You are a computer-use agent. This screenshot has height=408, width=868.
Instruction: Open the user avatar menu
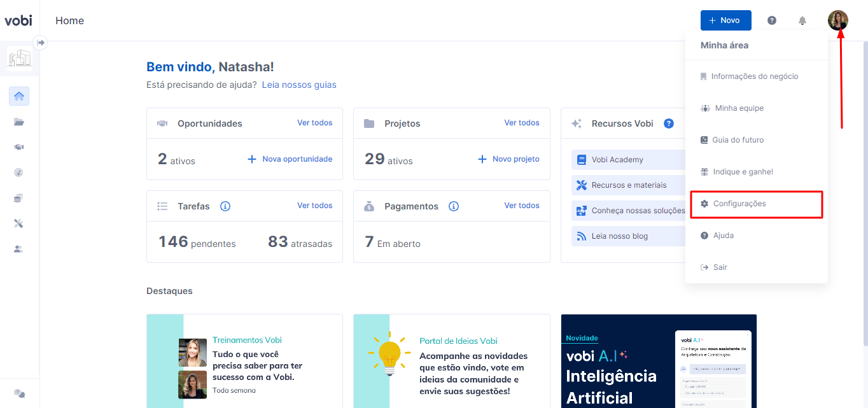pos(838,20)
